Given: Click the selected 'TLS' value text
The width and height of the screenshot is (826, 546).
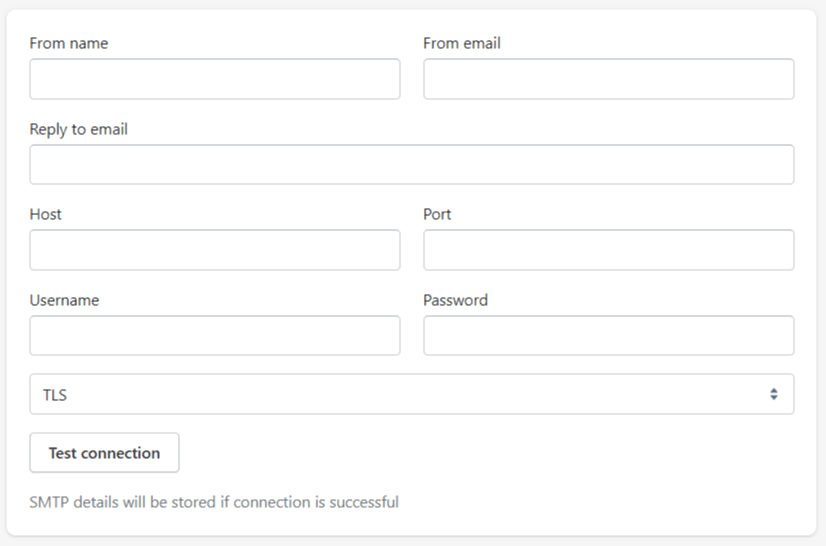Looking at the screenshot, I should (x=55, y=395).
